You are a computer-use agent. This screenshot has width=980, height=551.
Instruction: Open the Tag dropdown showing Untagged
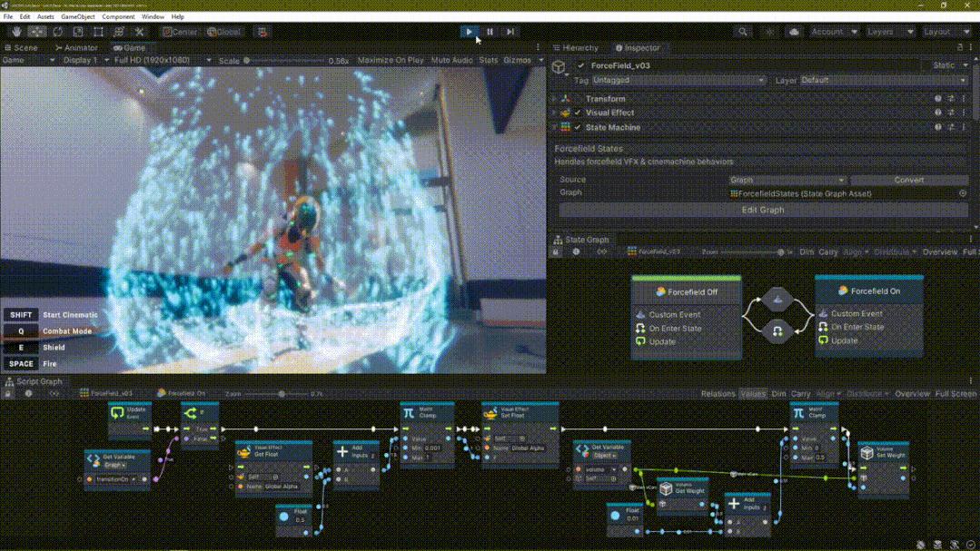coord(678,80)
